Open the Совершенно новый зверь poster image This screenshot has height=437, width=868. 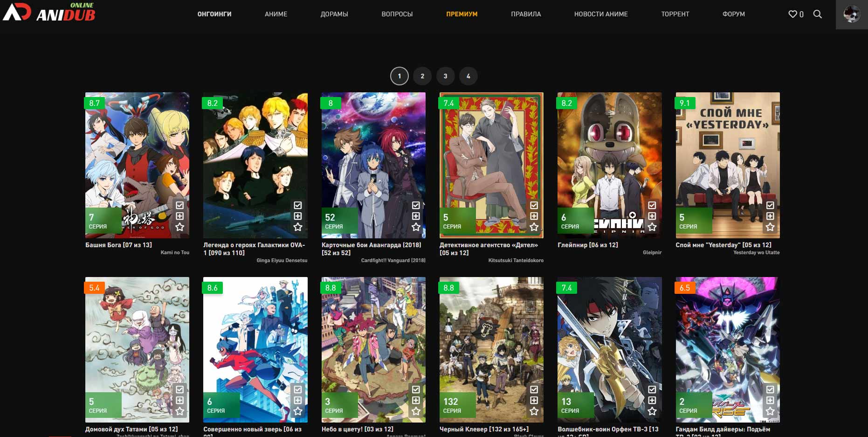255,350
